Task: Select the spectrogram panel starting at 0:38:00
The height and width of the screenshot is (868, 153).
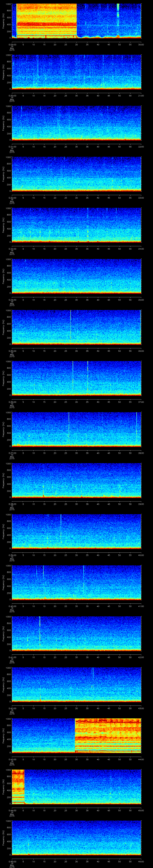Action: 77,481
